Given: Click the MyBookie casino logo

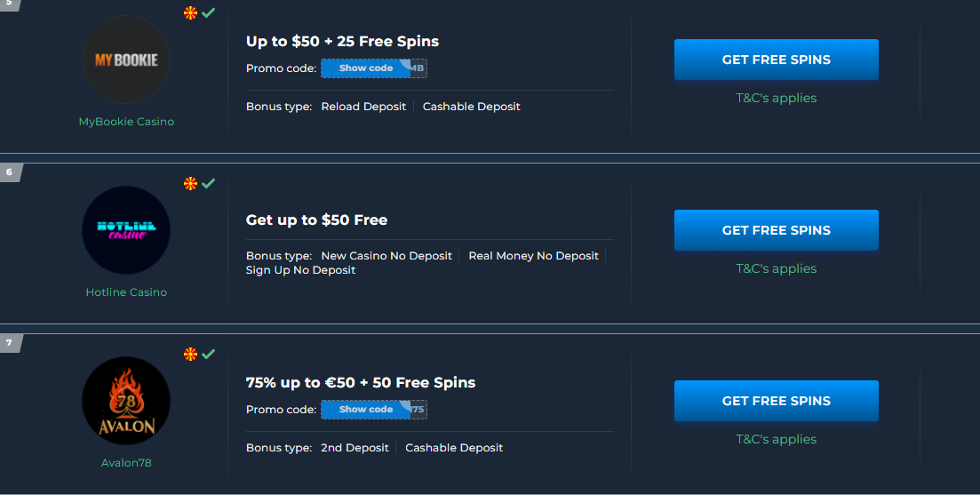Looking at the screenshot, I should [126, 60].
